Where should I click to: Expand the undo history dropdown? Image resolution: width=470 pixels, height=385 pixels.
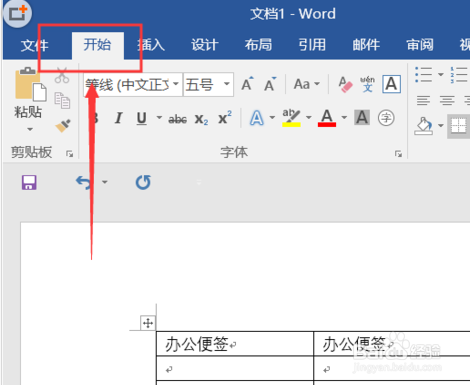105,182
